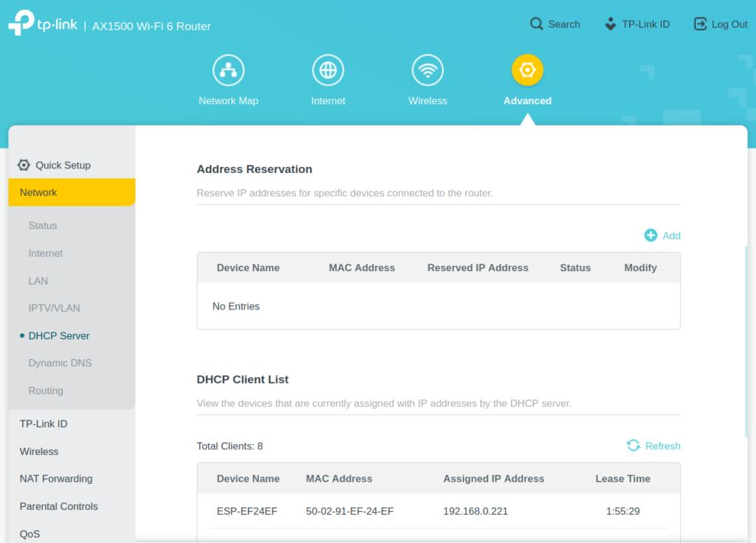Open Routing in sidebar
The image size is (756, 543).
tap(46, 391)
